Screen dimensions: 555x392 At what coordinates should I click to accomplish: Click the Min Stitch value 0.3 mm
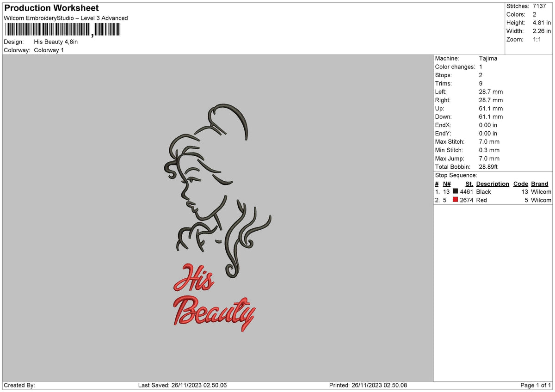489,150
